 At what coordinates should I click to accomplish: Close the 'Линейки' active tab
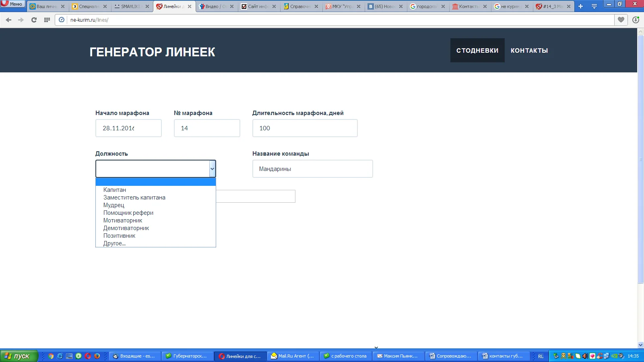[190, 6]
